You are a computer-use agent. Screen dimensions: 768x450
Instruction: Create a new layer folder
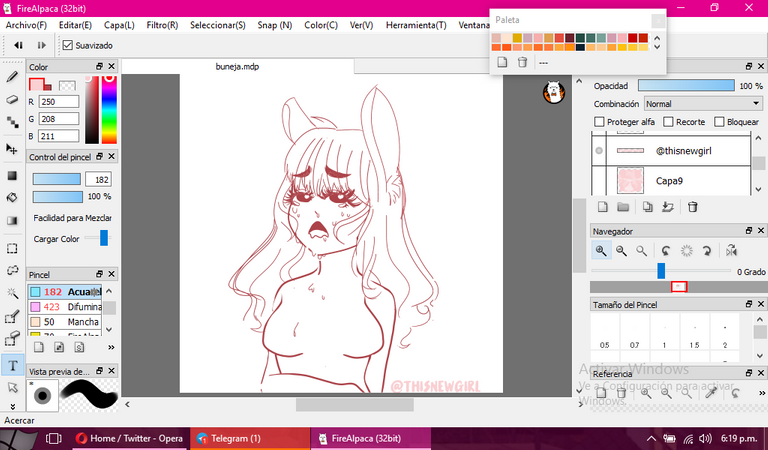tap(623, 207)
